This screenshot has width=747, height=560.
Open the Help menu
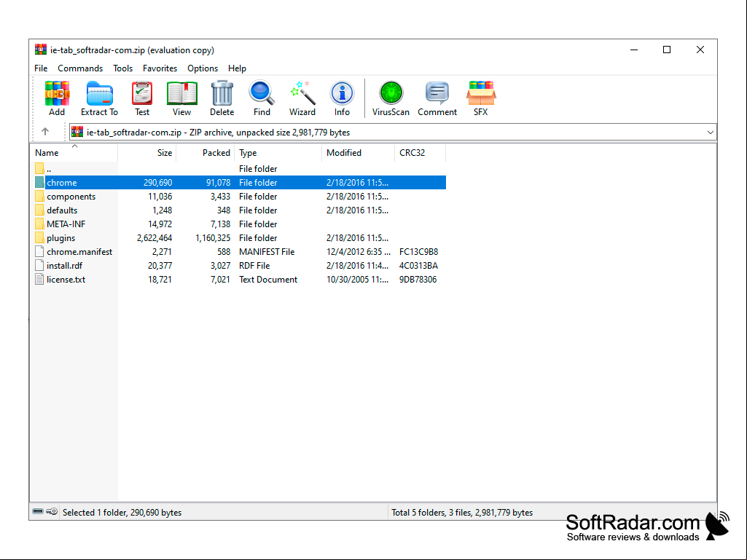238,68
